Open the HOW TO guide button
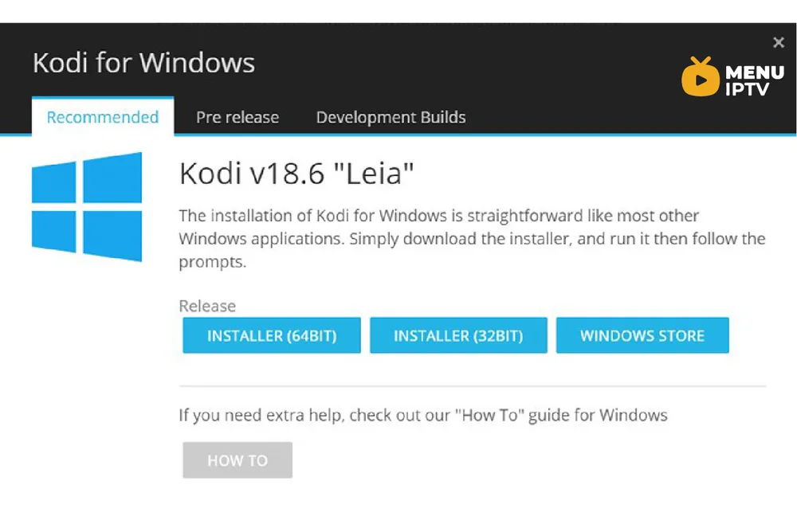Screen dimensions: 797x532 tap(238, 460)
